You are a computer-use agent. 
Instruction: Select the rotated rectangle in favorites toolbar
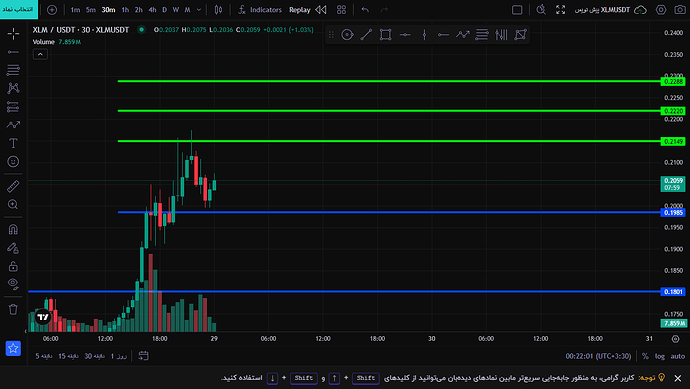pos(521,35)
